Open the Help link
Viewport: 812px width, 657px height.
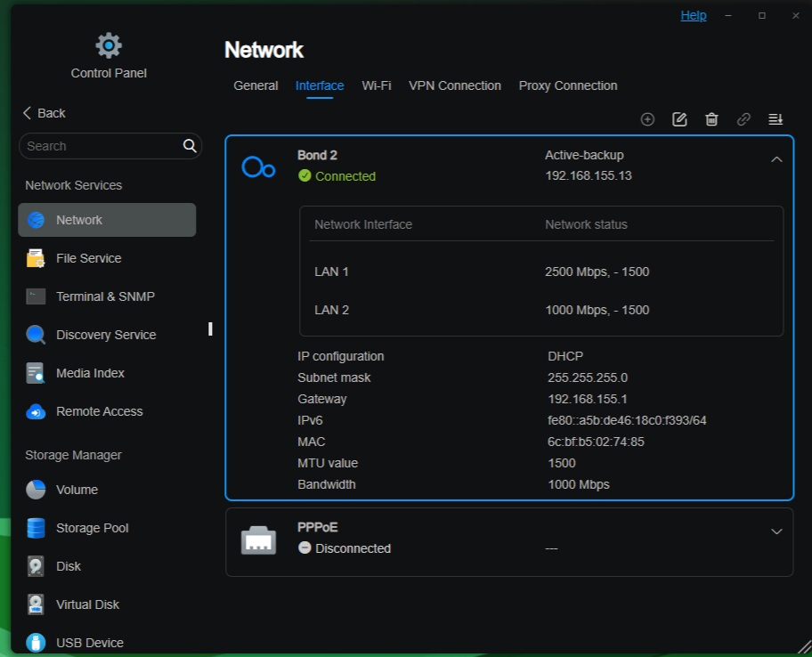(x=694, y=15)
